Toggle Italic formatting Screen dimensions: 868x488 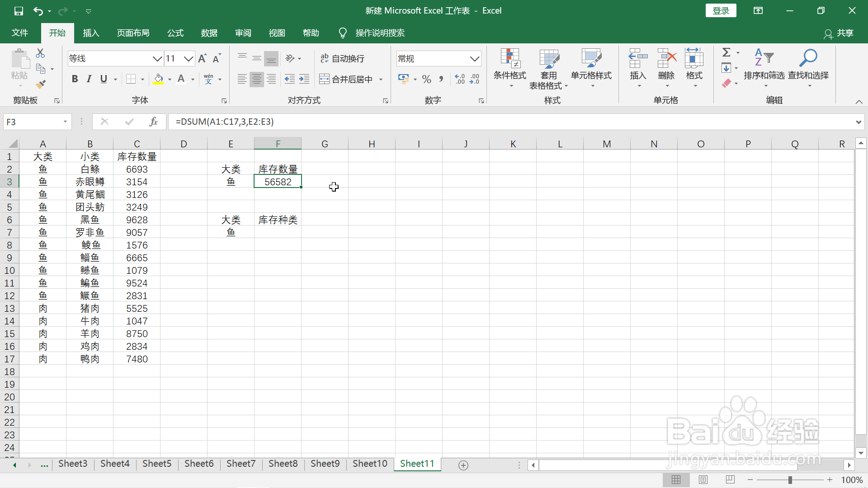tap(89, 79)
